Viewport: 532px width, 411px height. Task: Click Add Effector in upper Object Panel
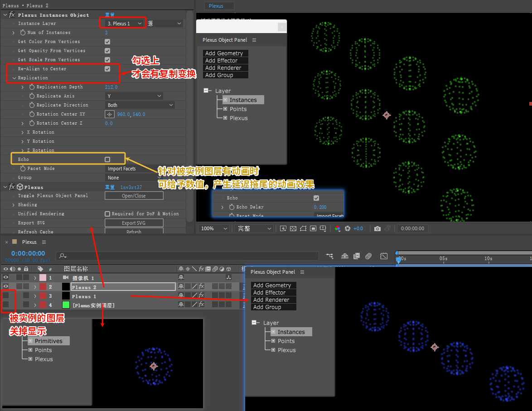click(x=226, y=60)
